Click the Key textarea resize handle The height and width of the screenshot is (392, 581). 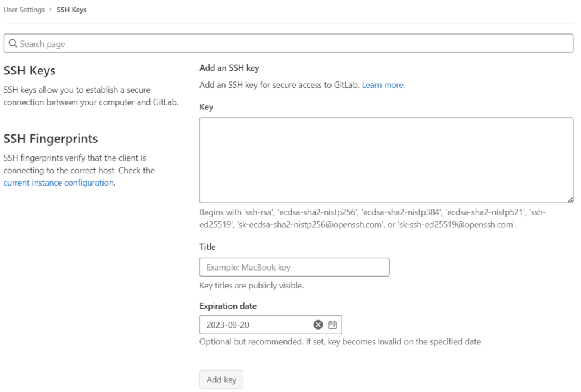(570, 200)
